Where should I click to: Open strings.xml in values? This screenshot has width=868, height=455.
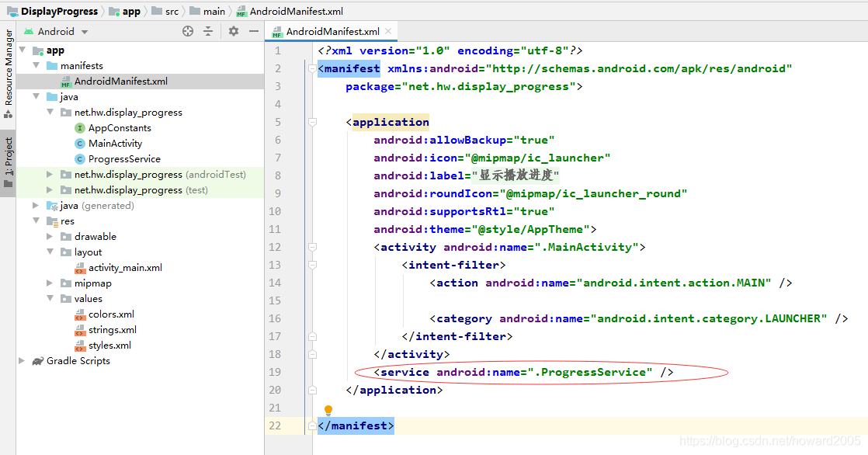(113, 329)
